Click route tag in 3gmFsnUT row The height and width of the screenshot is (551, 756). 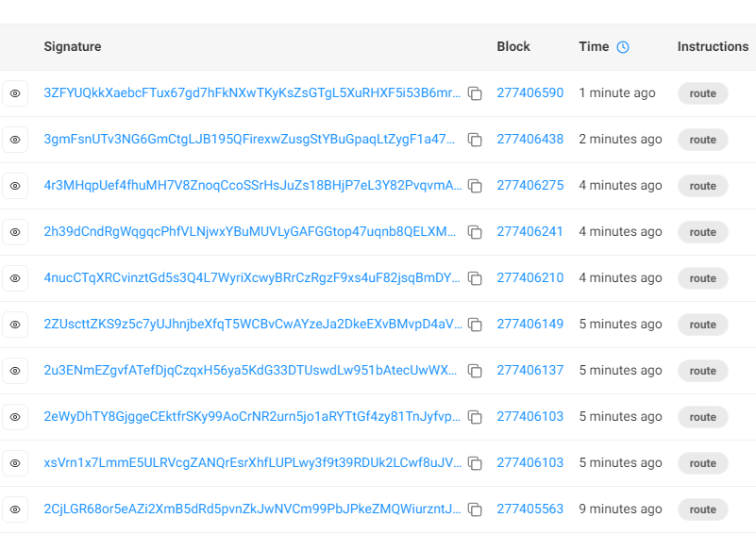[x=702, y=140]
